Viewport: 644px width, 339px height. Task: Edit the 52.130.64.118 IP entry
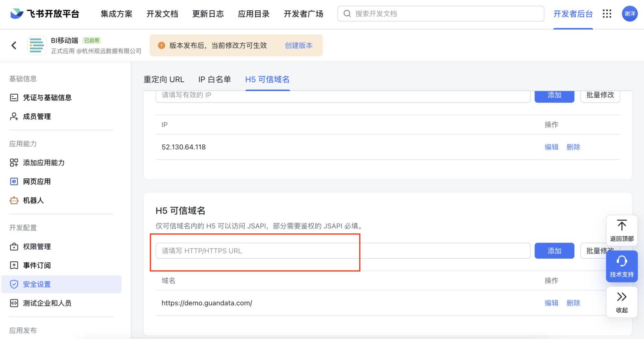pos(551,147)
